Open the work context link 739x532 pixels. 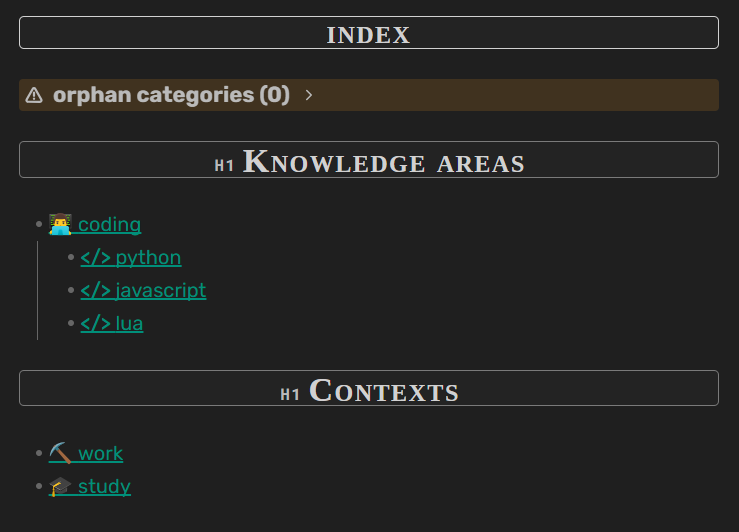pyautogui.click(x=100, y=453)
